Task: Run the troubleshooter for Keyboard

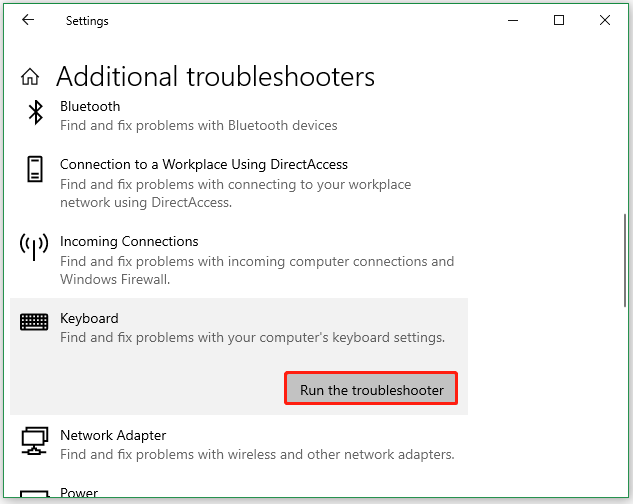Action: click(x=371, y=389)
